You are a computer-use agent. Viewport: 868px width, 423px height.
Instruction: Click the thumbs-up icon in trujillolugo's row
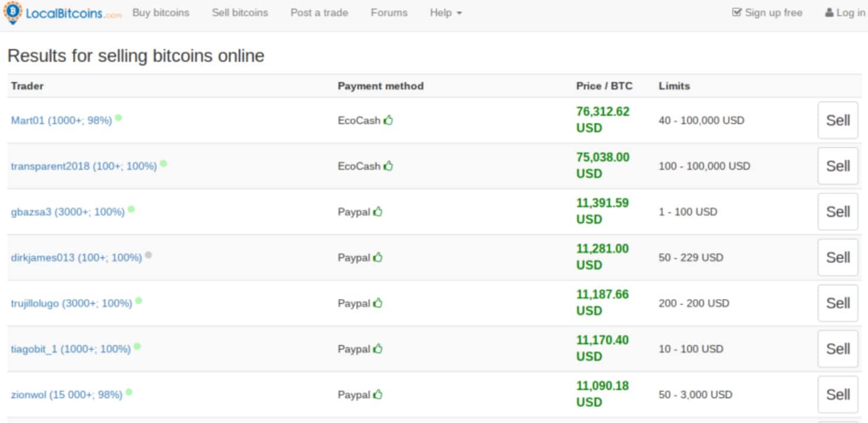[x=378, y=303]
